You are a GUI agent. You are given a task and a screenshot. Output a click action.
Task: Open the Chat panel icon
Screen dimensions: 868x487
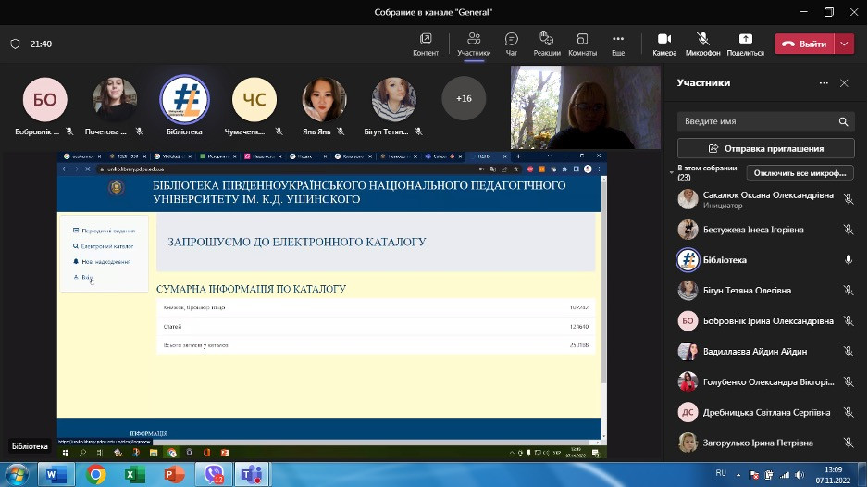[511, 39]
